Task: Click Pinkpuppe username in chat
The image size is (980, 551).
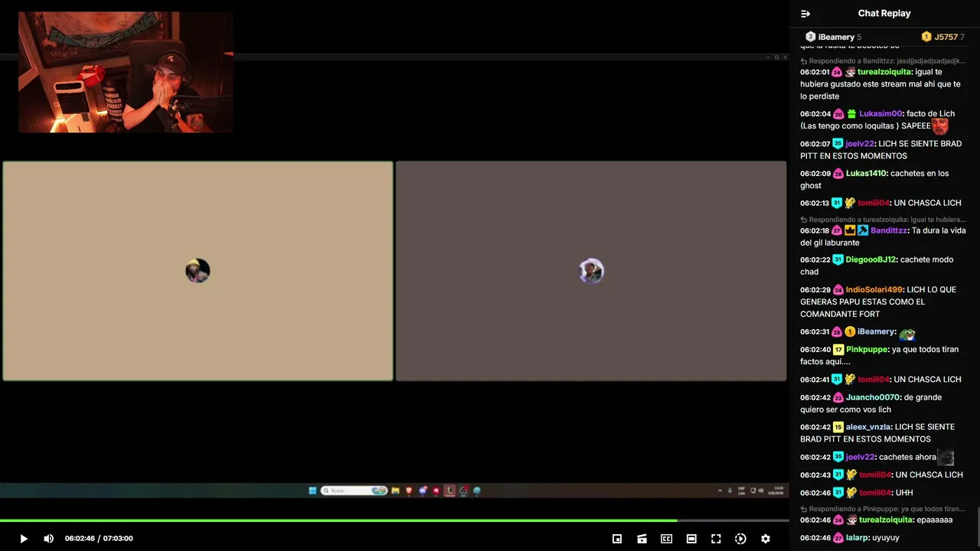Action: pyautogui.click(x=867, y=350)
